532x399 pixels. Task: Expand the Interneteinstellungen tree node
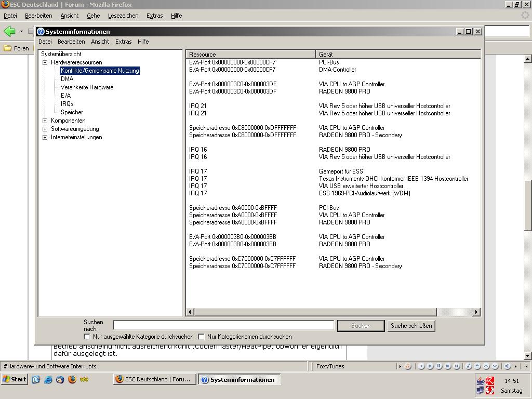click(45, 137)
